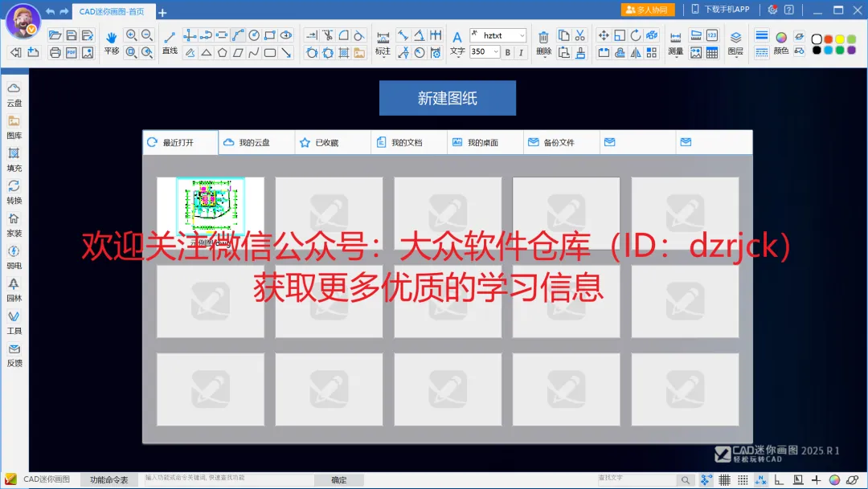Toggle object snap in status bar

(x=760, y=480)
